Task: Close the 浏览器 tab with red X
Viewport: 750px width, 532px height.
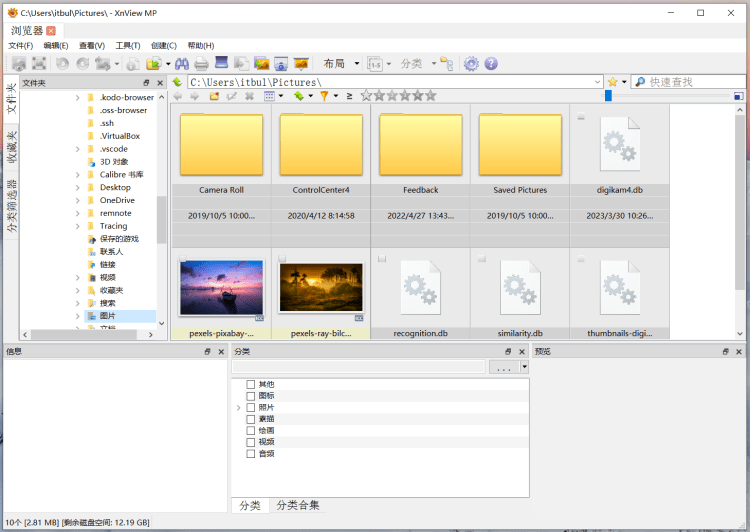Action: click(x=51, y=31)
